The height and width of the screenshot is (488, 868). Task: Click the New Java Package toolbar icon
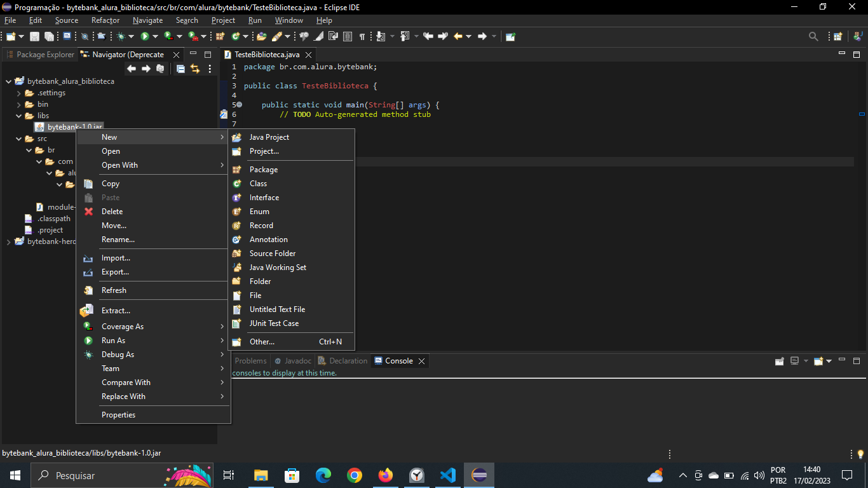tap(220, 36)
